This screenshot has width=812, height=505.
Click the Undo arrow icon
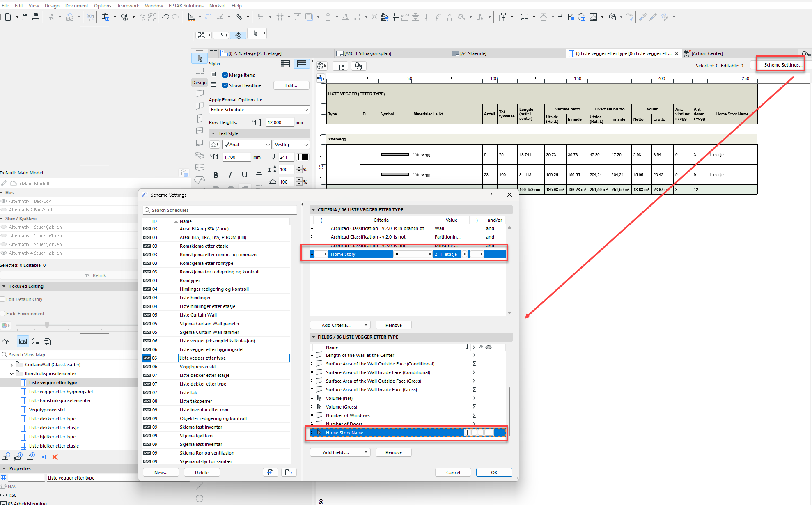(x=165, y=17)
